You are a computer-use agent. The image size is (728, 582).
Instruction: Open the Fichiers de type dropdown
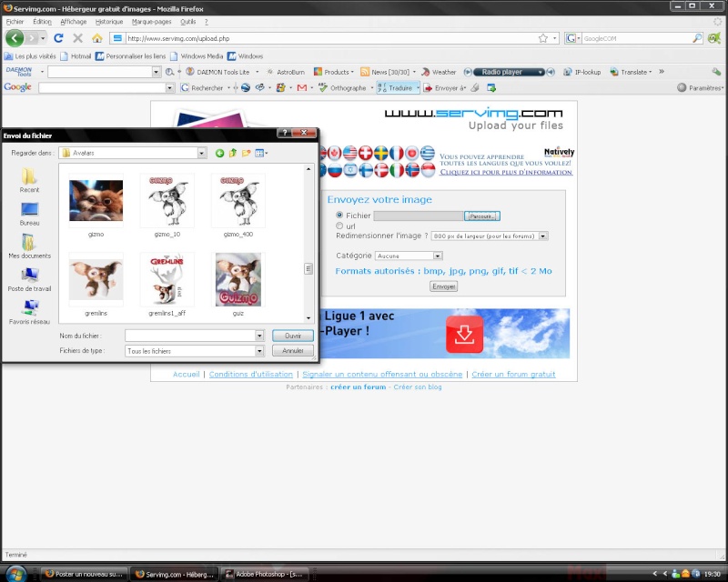(x=259, y=351)
